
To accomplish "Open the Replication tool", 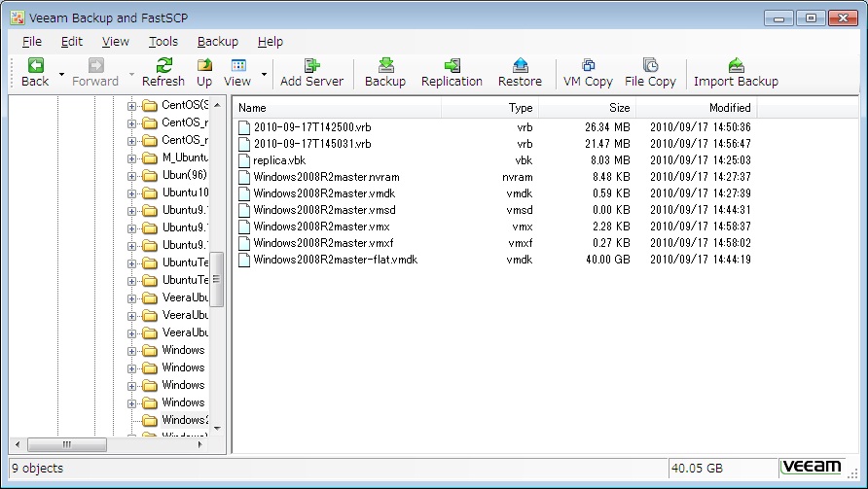I will tap(452, 73).
